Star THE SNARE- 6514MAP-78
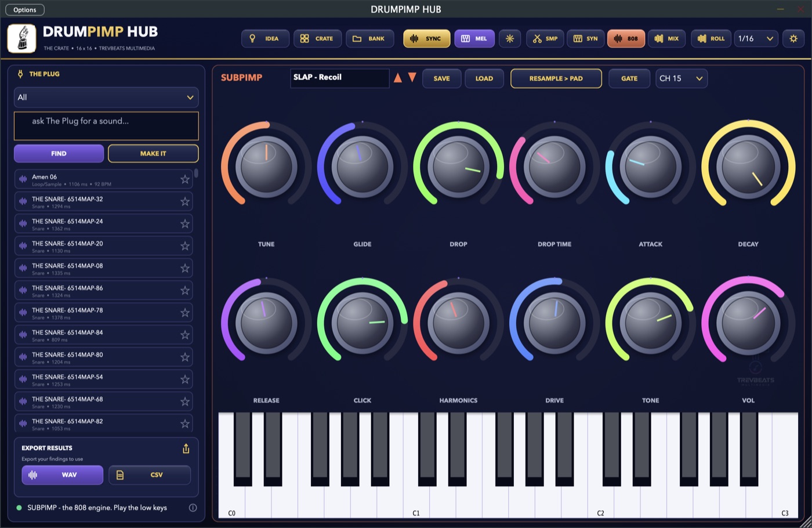812x528 pixels. click(185, 313)
